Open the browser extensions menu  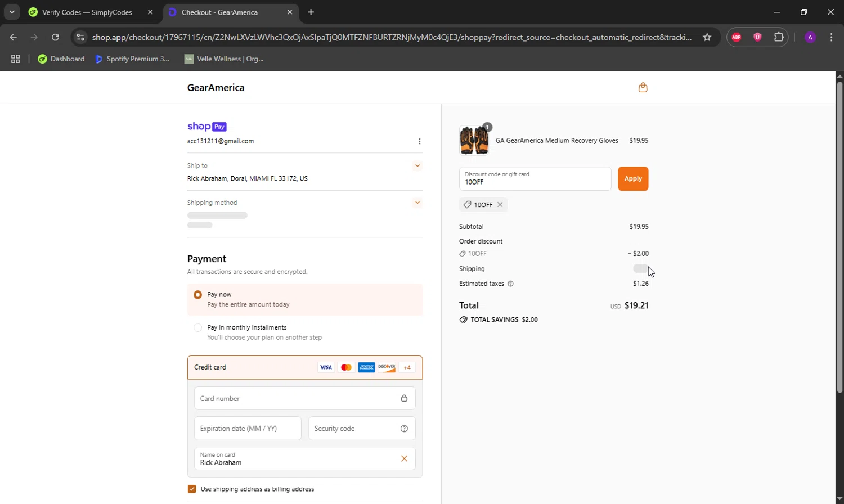(x=779, y=37)
